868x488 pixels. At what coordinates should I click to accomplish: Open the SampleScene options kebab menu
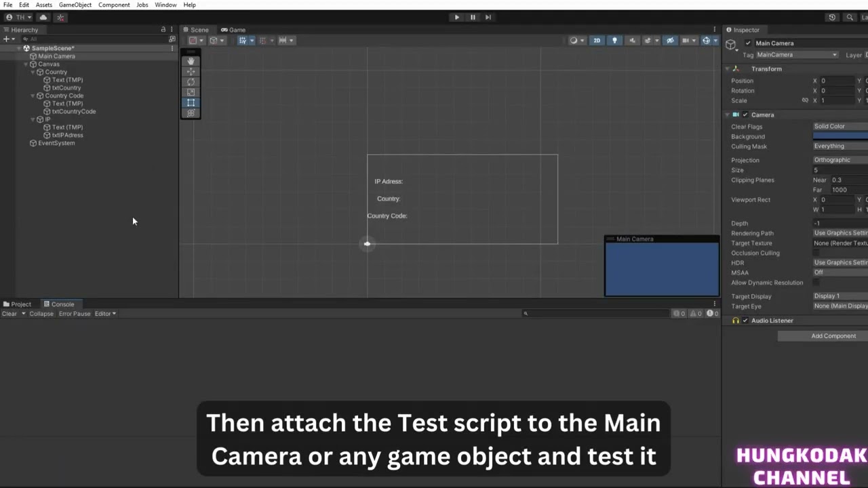(x=172, y=48)
